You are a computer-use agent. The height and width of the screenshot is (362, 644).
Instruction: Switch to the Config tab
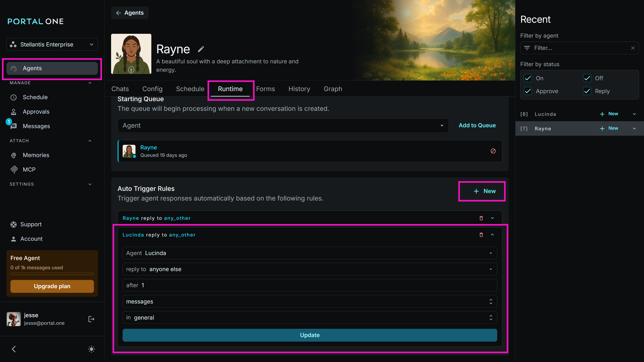point(152,89)
